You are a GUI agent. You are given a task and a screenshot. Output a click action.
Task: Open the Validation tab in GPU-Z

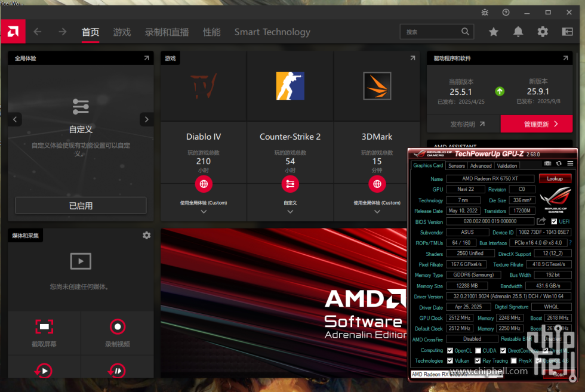507,166
